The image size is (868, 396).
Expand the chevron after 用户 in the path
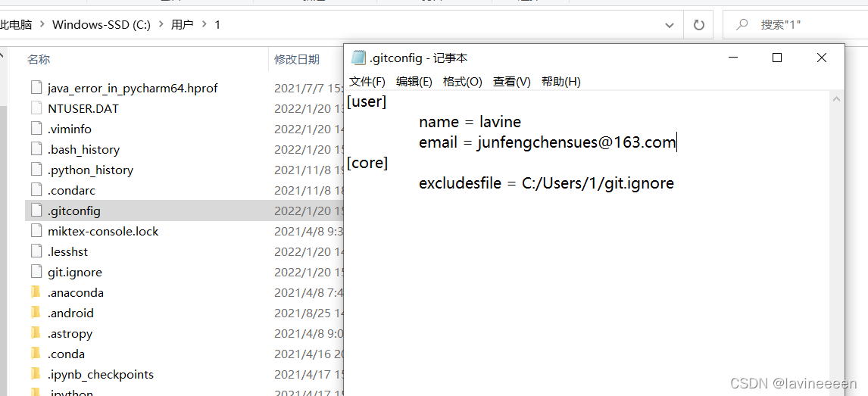(x=205, y=25)
